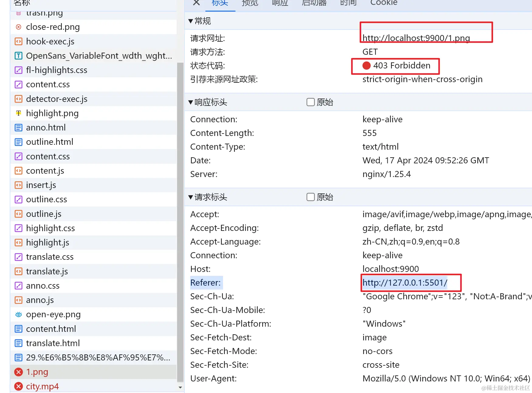Click the 403 Forbidden red status dot
Image resolution: width=532 pixels, height=393 pixels.
click(366, 65)
